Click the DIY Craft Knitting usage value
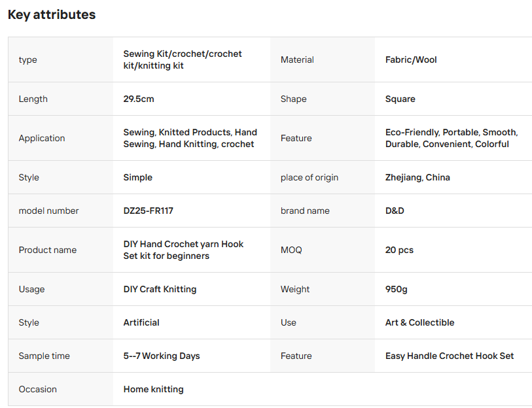The height and width of the screenshot is (408, 532). (160, 289)
